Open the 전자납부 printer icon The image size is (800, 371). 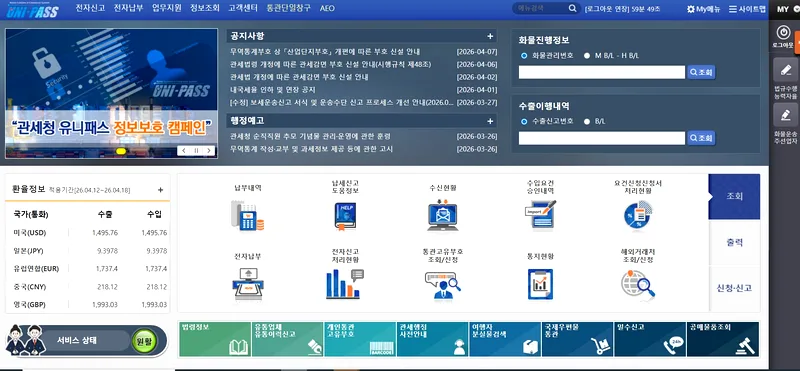tap(247, 283)
